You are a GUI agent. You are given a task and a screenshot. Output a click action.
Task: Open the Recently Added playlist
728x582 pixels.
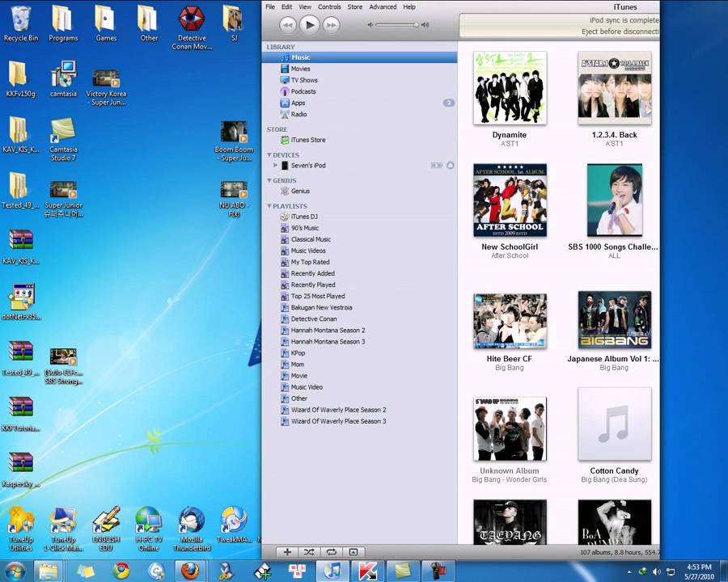point(359,273)
